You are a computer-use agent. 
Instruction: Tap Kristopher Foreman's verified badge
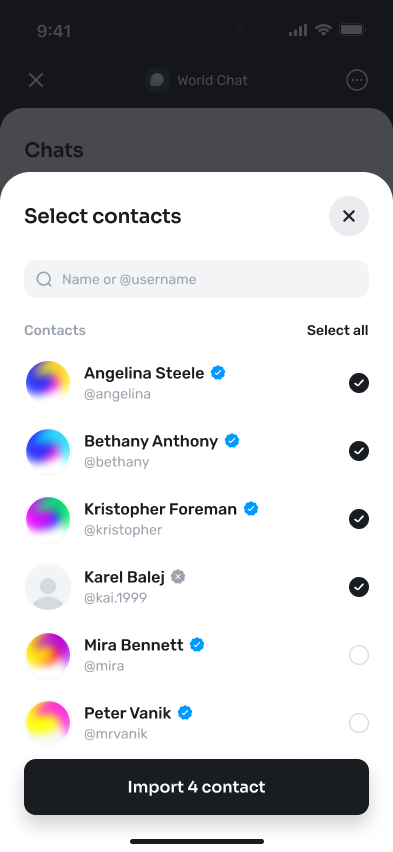coord(251,509)
